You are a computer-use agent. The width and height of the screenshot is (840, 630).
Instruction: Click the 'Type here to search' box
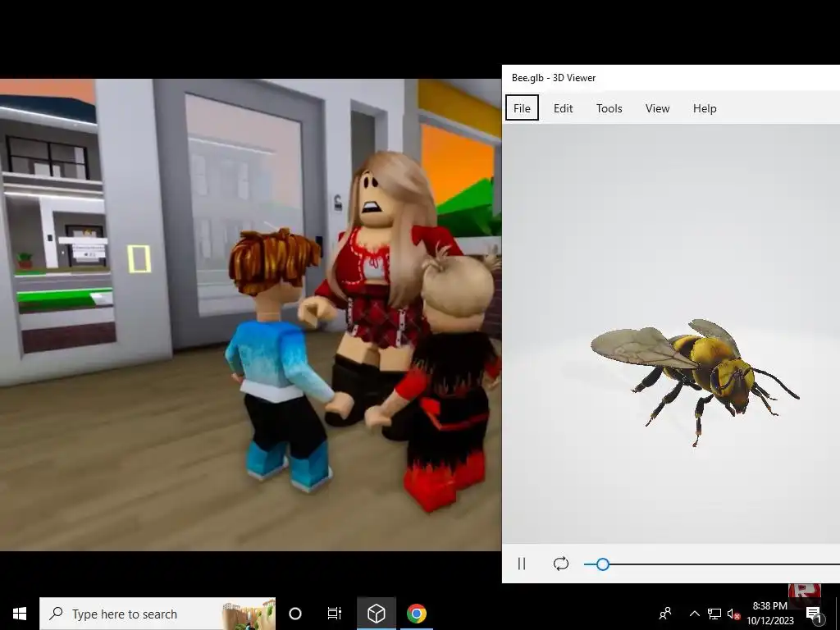157,614
